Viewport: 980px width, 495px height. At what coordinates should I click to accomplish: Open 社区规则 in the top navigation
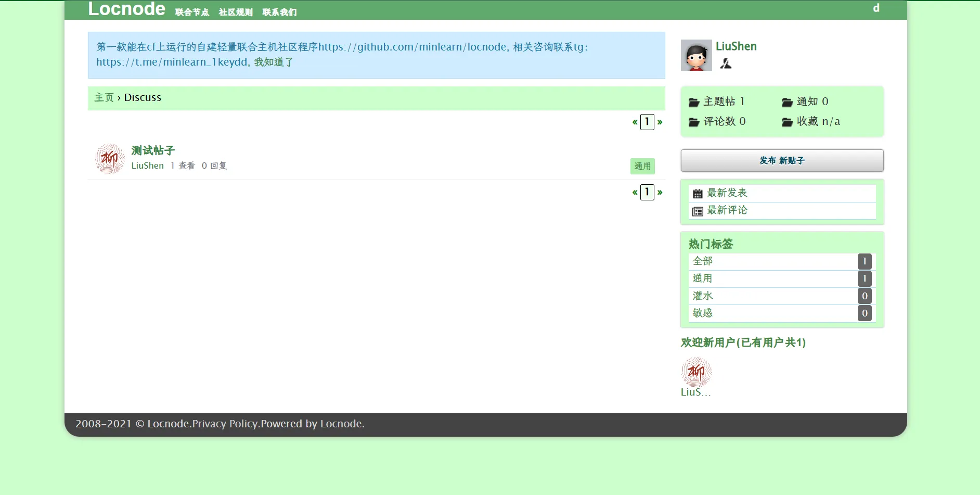236,12
